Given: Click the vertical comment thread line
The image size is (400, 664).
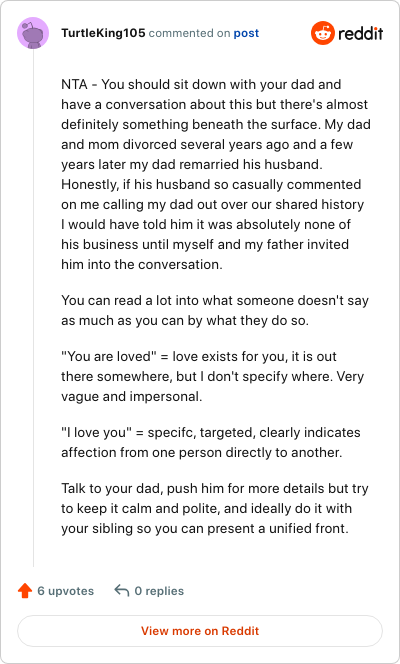Looking at the screenshot, I should coord(33,308).
